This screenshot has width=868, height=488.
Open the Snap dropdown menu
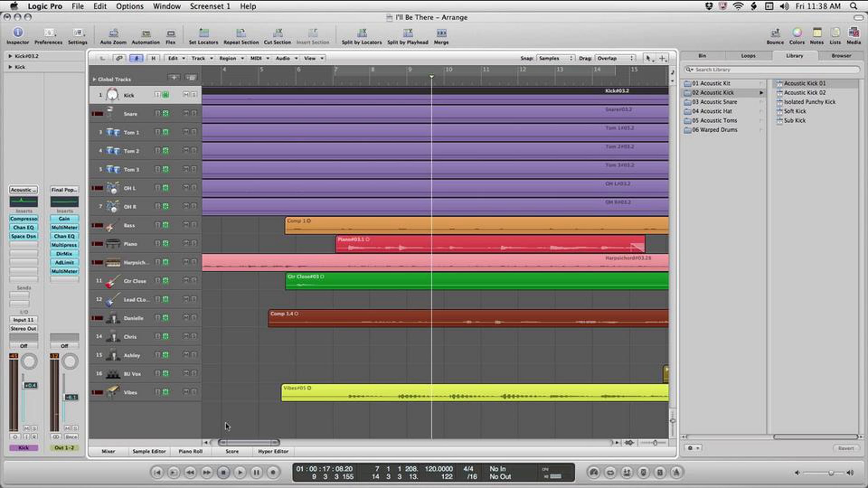(555, 58)
